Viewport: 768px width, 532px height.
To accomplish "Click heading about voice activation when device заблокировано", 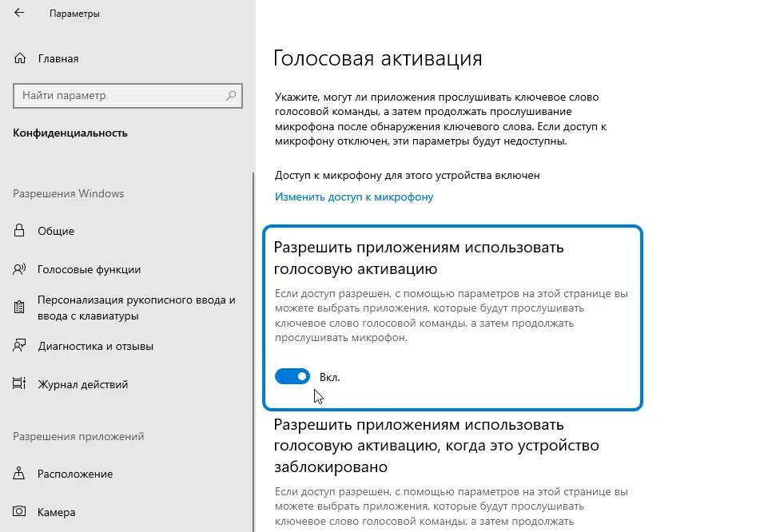I will point(436,446).
